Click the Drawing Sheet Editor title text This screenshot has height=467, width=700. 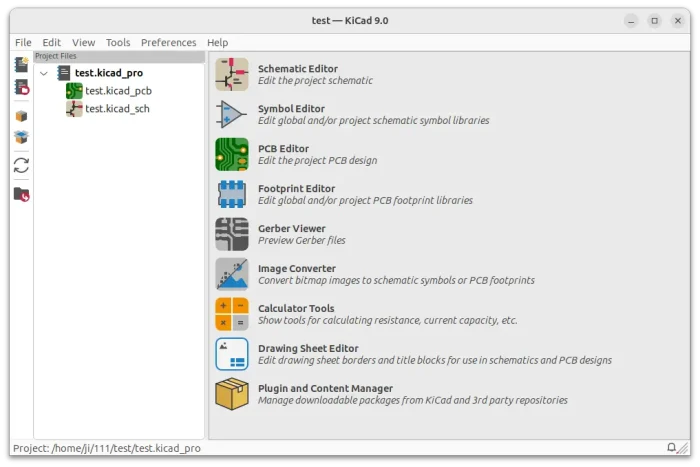pos(308,348)
